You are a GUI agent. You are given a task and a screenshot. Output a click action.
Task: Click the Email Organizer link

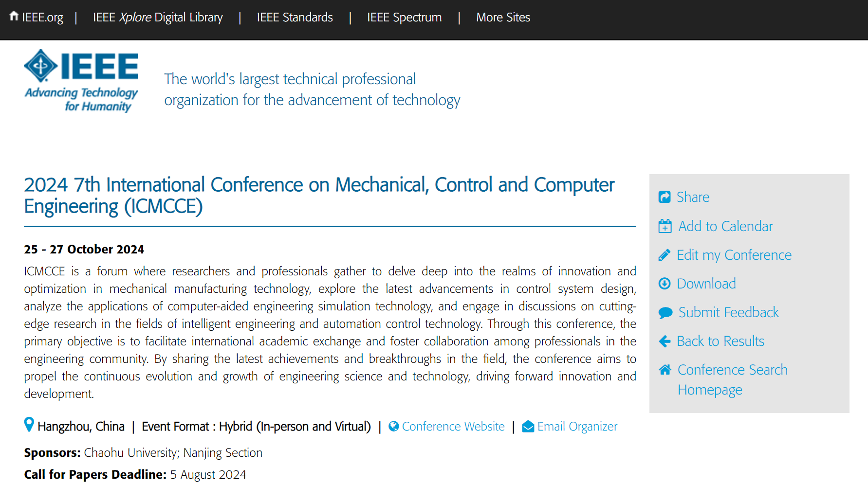click(x=577, y=427)
